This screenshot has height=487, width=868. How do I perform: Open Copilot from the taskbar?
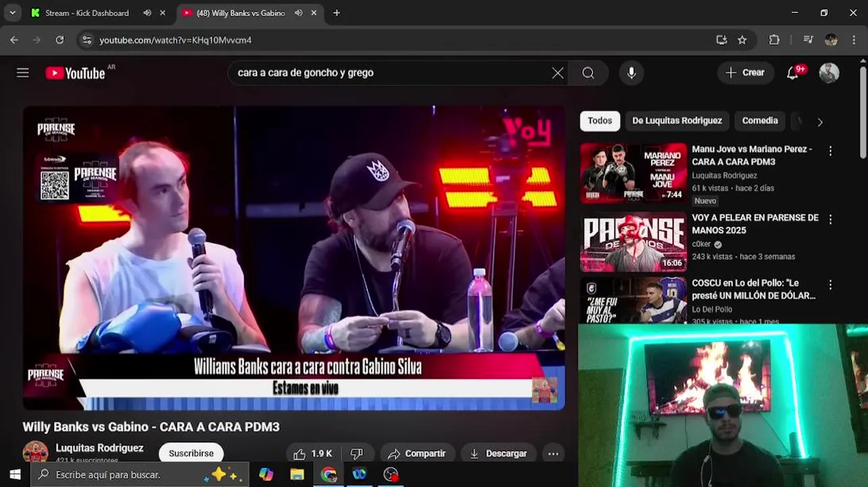coord(266,474)
